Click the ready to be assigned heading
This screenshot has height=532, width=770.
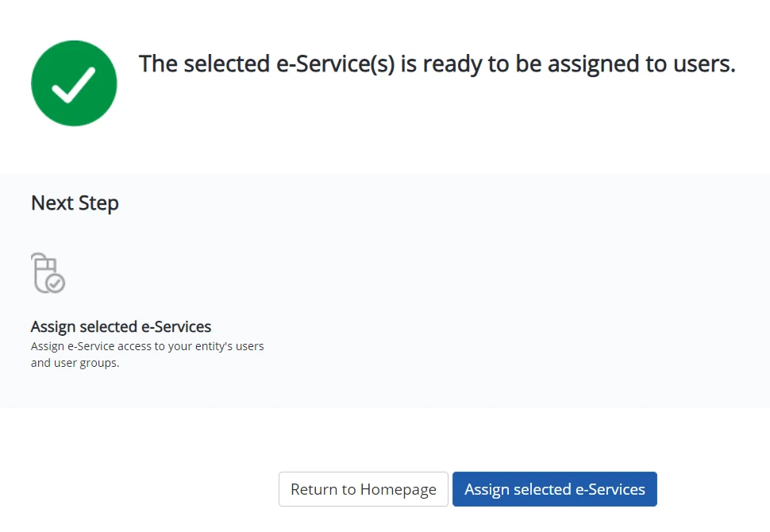point(437,64)
